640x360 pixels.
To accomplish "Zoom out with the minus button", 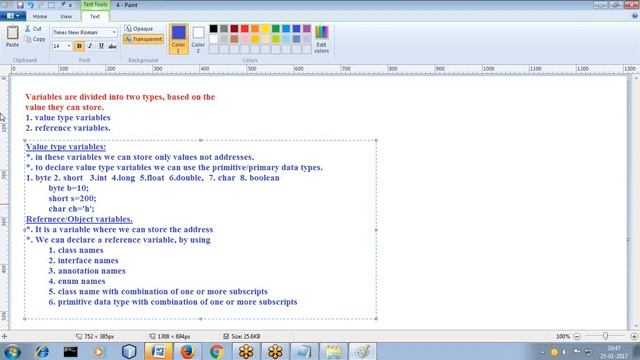I will coord(577,336).
